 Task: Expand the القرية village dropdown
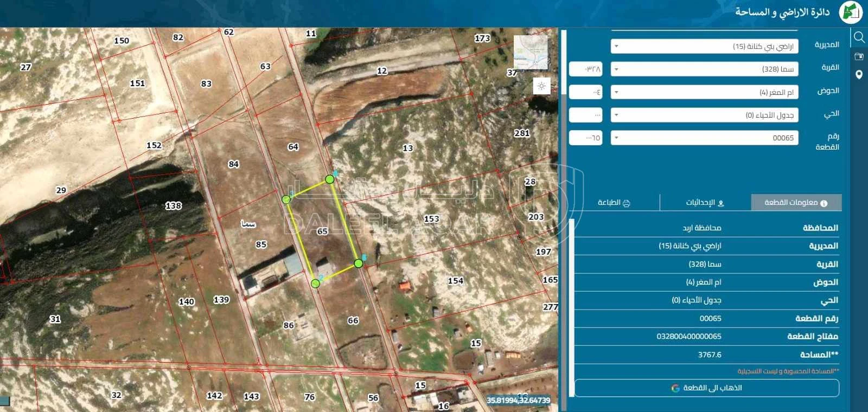[x=704, y=69]
